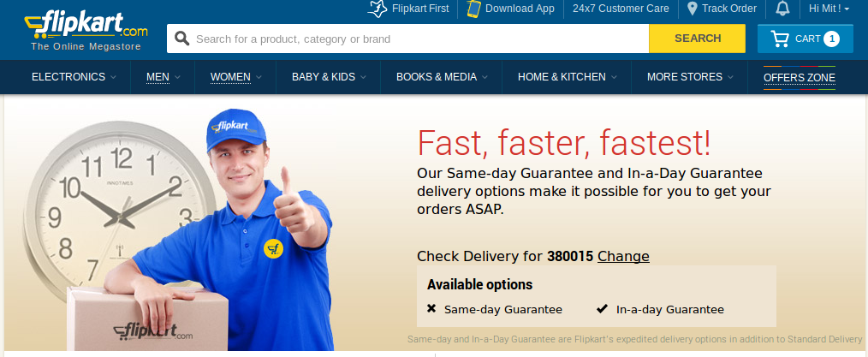Screen dimensions: 868x357
Task: Go to Offers Zone
Action: (800, 78)
